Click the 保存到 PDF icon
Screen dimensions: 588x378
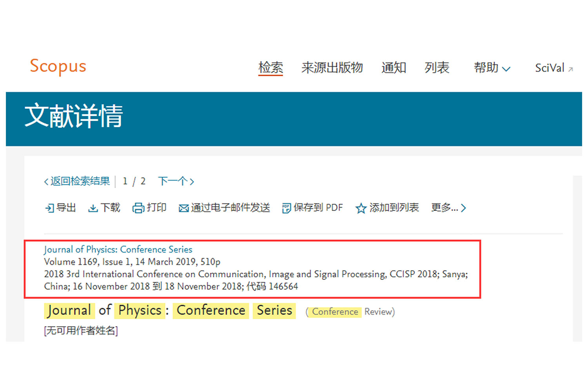[286, 208]
